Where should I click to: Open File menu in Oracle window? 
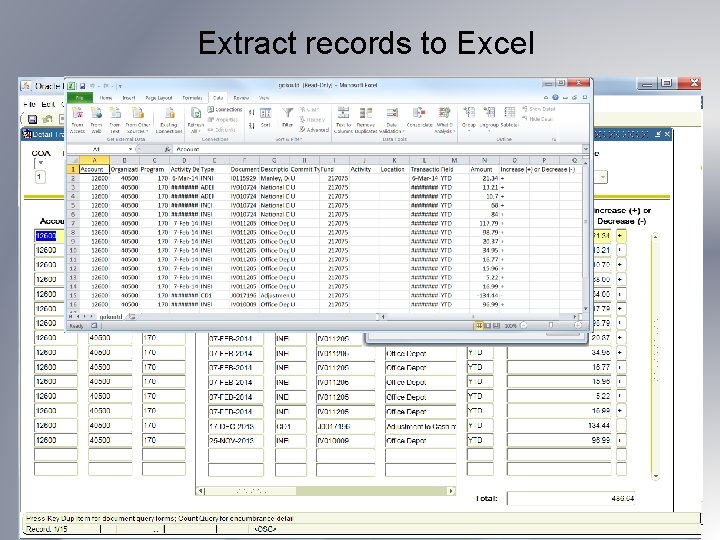click(x=29, y=104)
